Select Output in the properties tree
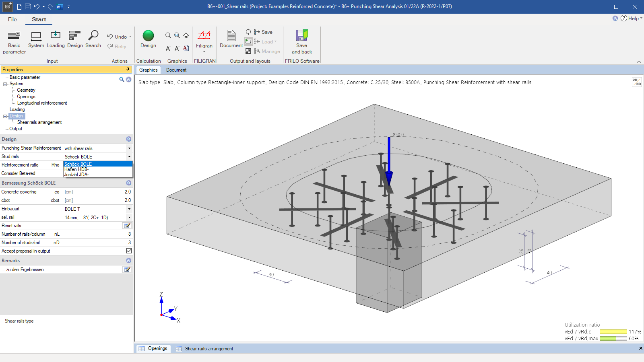644x362 pixels. pyautogui.click(x=16, y=129)
